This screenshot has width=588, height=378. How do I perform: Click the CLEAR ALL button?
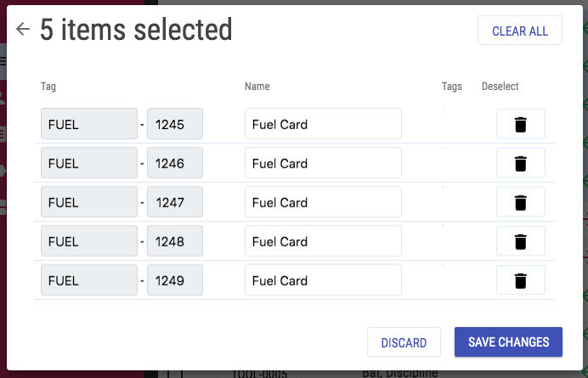pyautogui.click(x=520, y=31)
